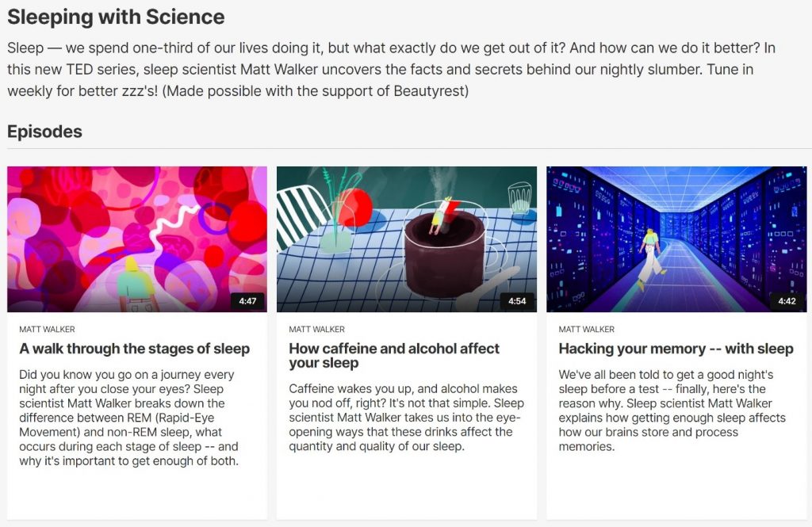
Task: Click the caffeine episode description text
Action: (407, 418)
